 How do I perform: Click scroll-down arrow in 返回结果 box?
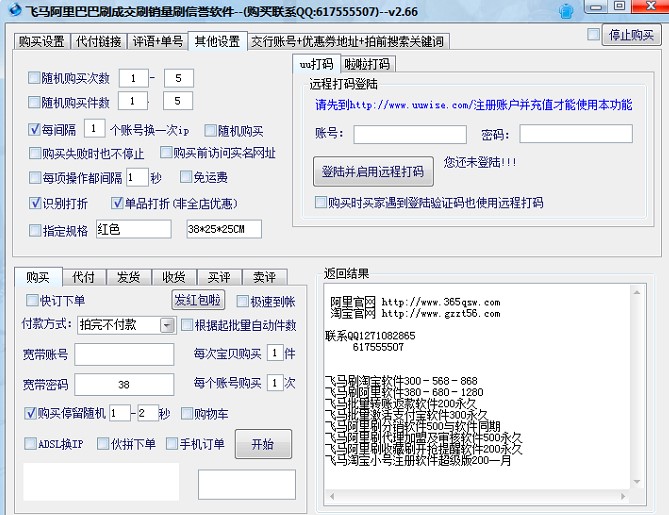[637, 482]
